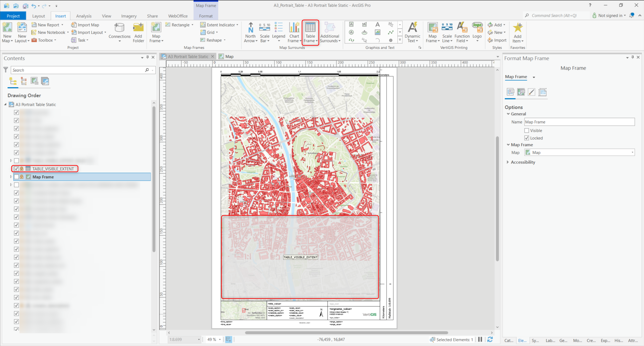Viewport: 644px width, 346px height.
Task: Collapse the General section in Format Map Frame
Action: tap(508, 114)
